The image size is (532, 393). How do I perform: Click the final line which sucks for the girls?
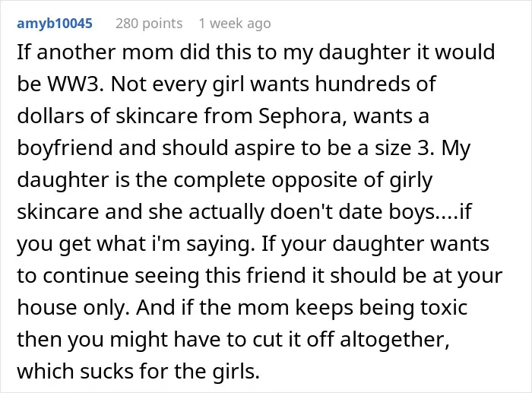coord(138,371)
